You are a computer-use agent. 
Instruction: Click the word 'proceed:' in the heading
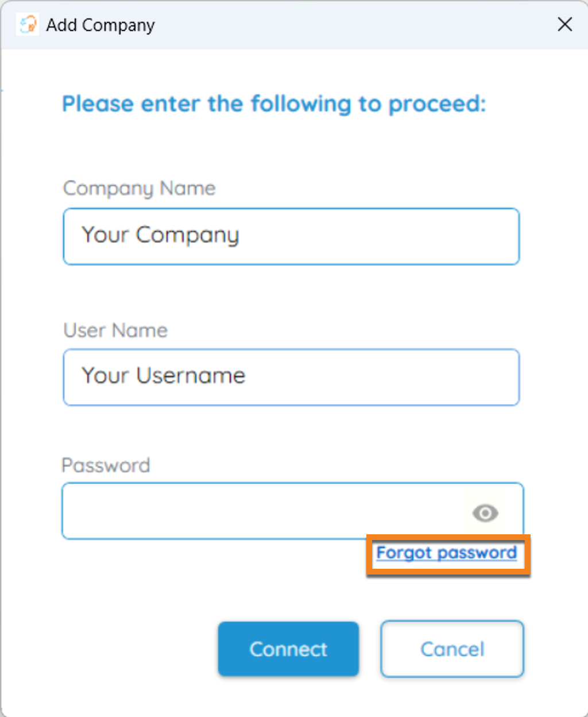(437, 105)
